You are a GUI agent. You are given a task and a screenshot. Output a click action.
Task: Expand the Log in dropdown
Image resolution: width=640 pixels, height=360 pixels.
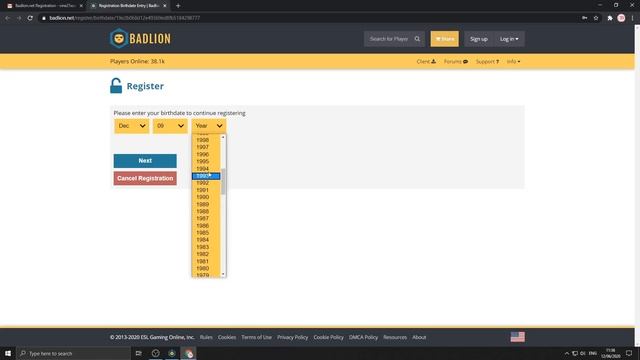click(x=509, y=39)
